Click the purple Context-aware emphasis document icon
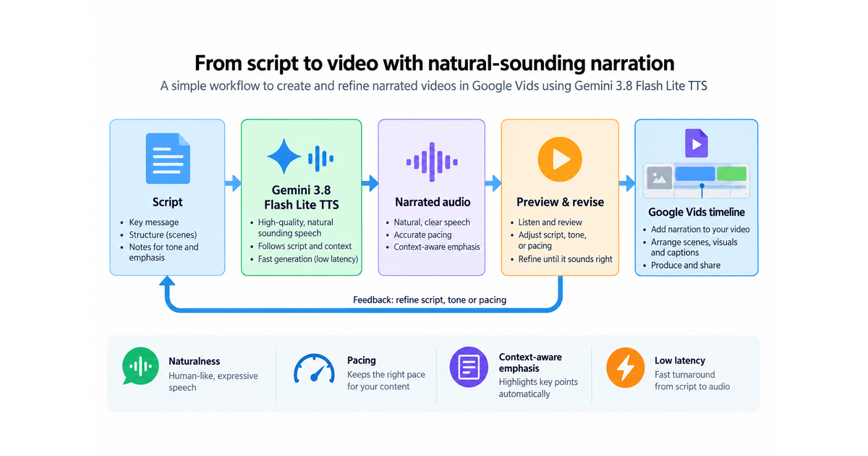This screenshot has width=868, height=456. click(469, 367)
